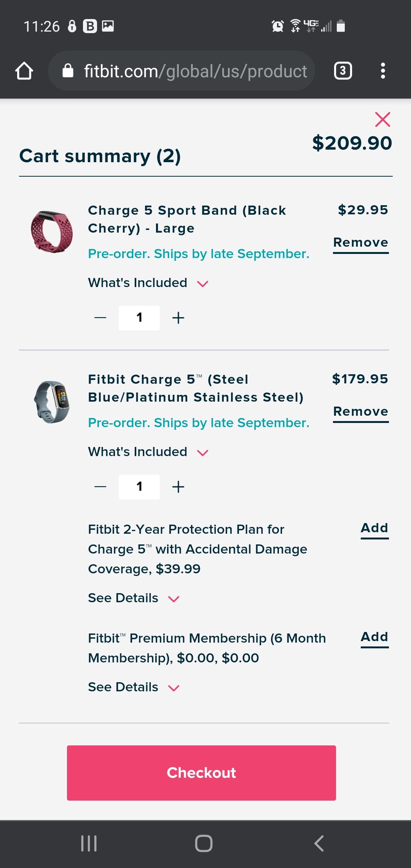Expand What's Included for Fitbit Charge 5
The width and height of the screenshot is (411, 868).
(x=148, y=452)
